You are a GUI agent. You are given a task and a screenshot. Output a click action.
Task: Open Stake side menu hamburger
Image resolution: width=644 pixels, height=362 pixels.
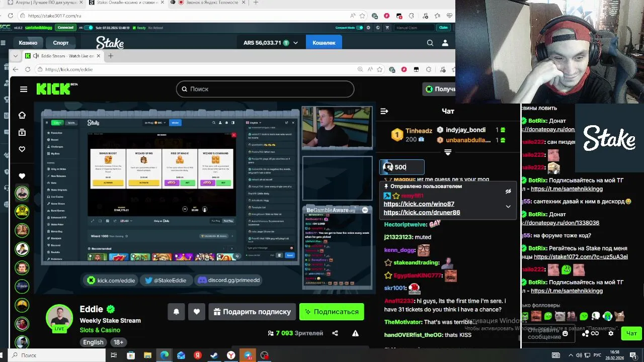click(x=3, y=43)
